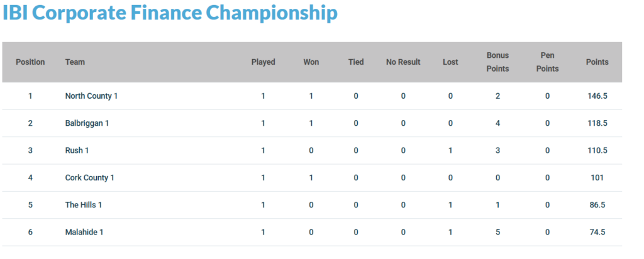Click Balbriggan 1's 118.5 points total
This screenshot has width=644, height=259.
coord(597,123)
